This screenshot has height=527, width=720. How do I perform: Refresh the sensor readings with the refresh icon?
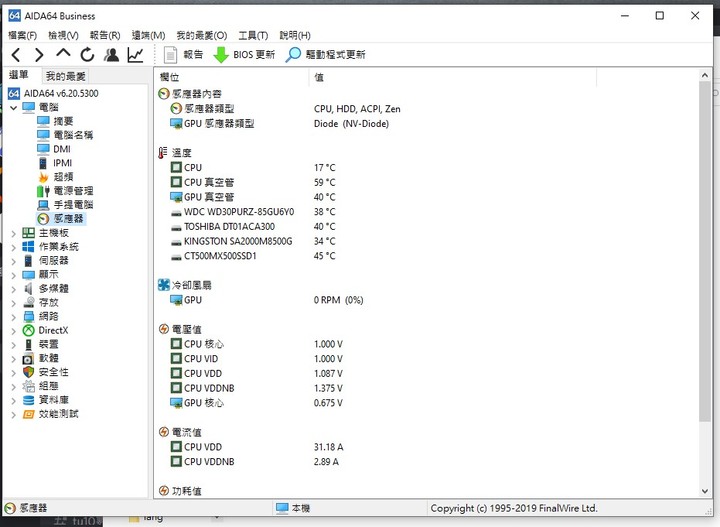[x=87, y=55]
